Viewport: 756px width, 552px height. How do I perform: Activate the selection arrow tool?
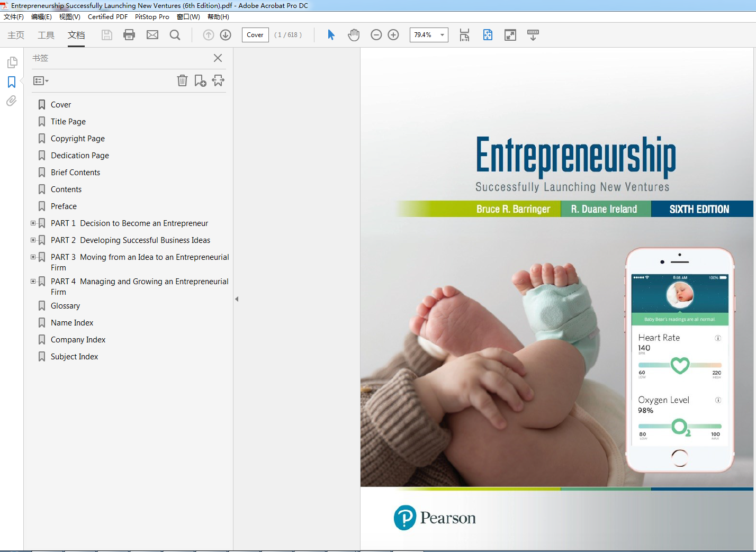(331, 35)
